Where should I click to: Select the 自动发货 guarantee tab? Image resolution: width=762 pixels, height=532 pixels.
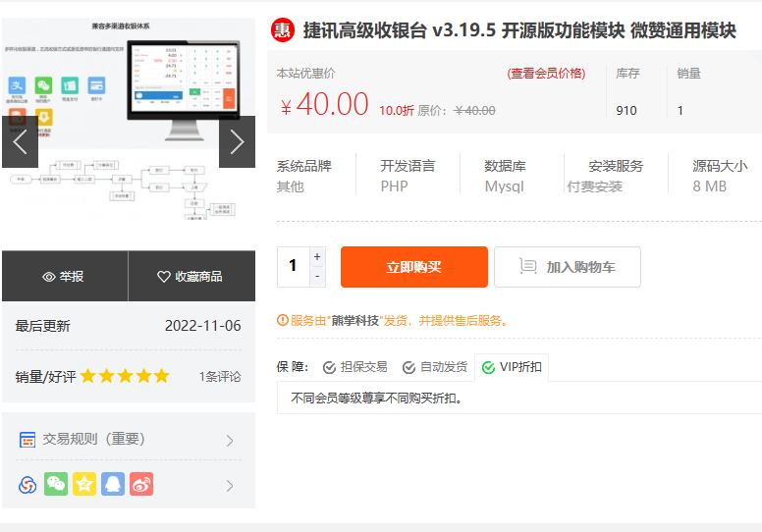[x=435, y=367]
